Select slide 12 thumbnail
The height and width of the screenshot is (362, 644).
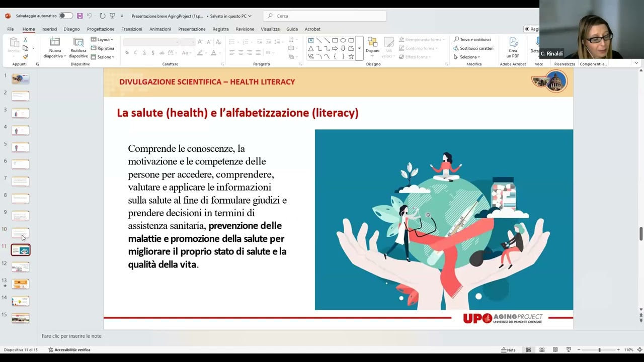coord(21,267)
